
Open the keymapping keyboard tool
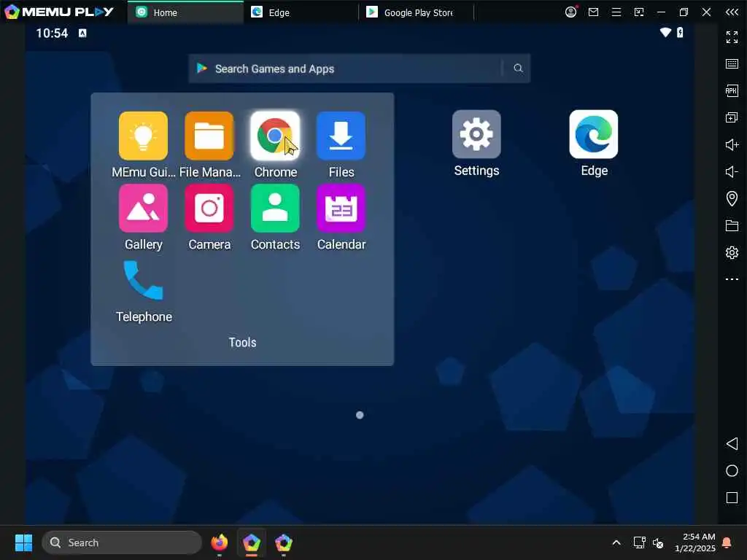point(732,64)
